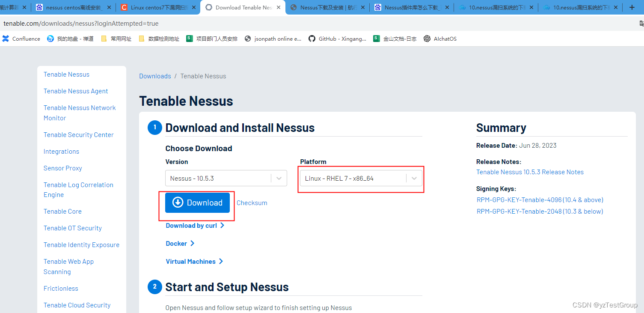
Task: Click the Start and Setup Nessus heading
Action: [227, 287]
